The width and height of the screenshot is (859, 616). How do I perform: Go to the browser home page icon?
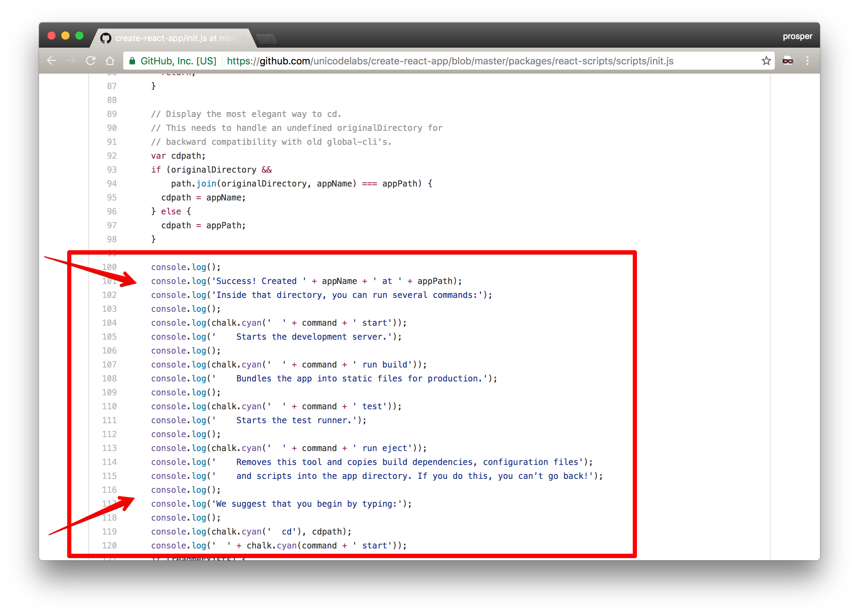click(110, 61)
